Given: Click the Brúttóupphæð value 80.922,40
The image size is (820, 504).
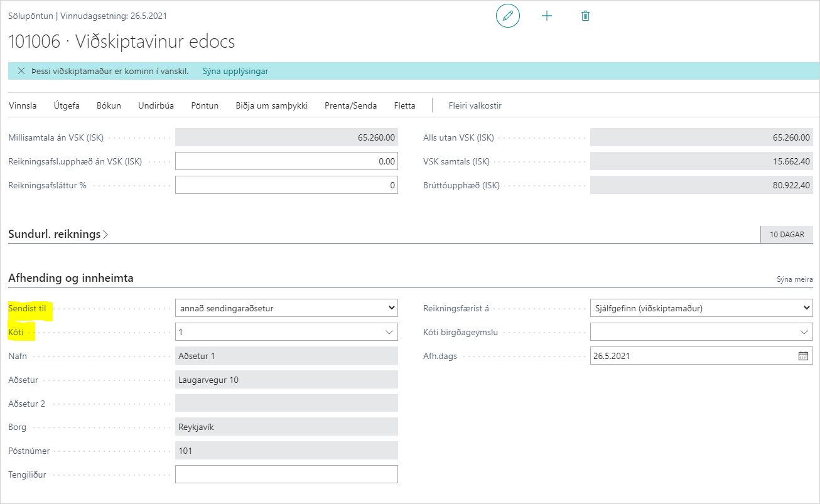Looking at the screenshot, I should coord(701,185).
